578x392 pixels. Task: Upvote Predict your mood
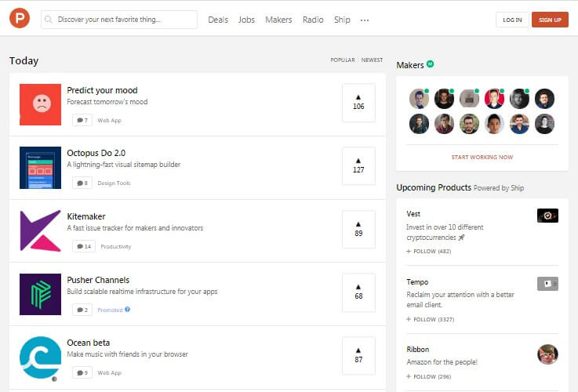358,103
